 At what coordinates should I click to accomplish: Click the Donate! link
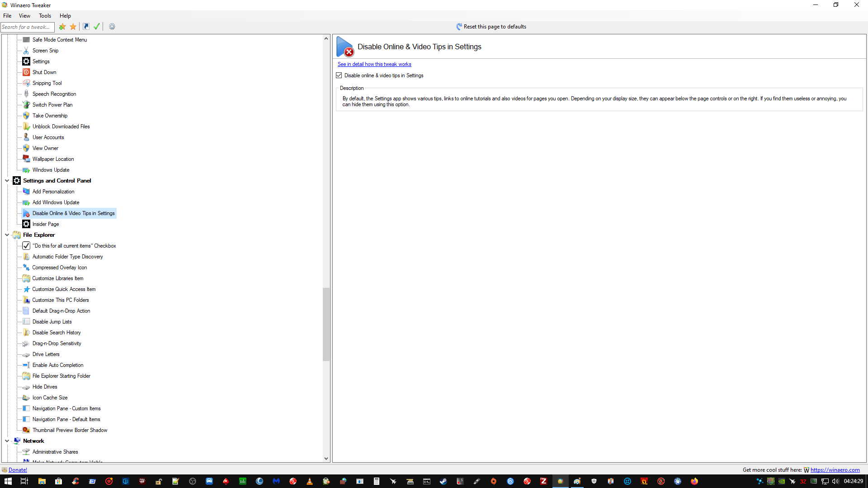[x=18, y=470]
